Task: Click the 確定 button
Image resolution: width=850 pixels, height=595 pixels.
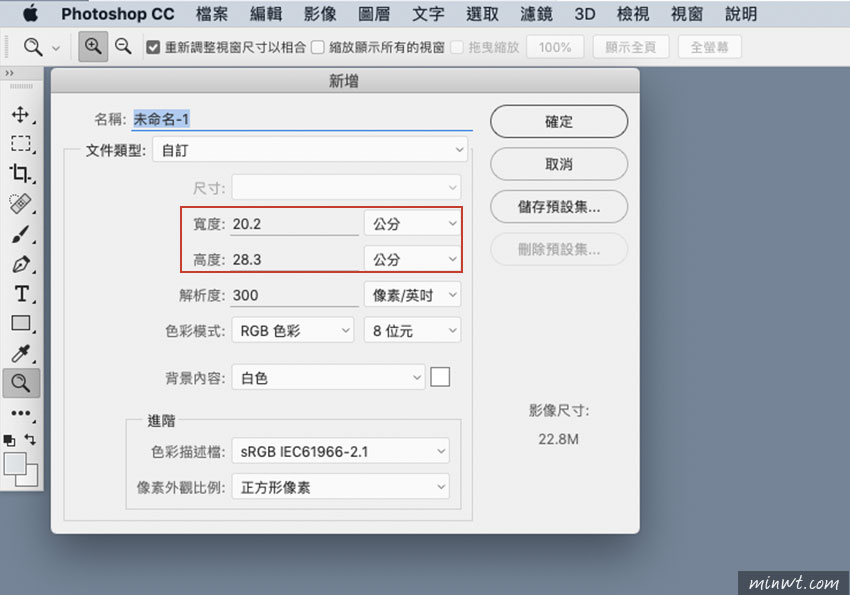Action: (559, 121)
